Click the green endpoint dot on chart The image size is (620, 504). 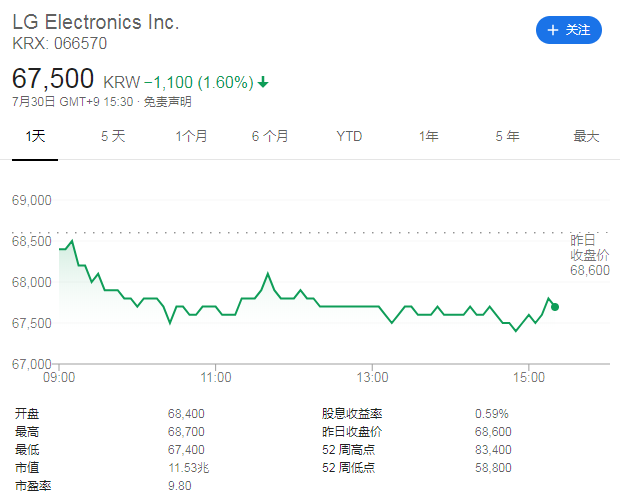[555, 306]
